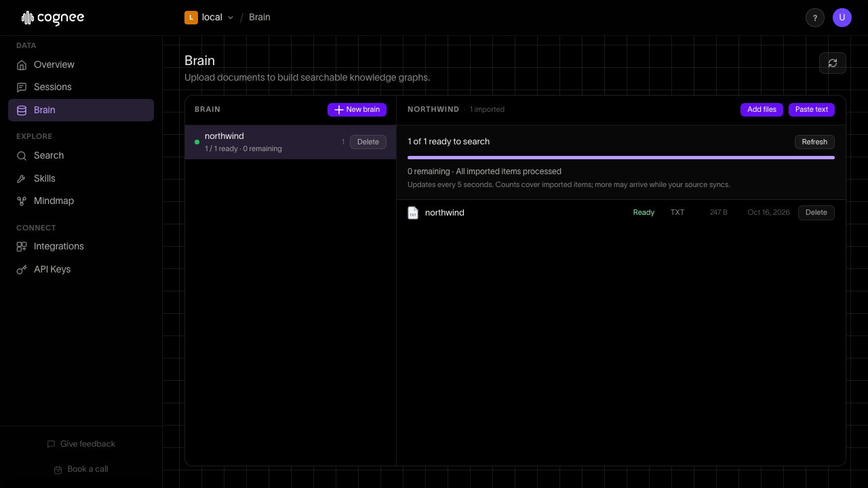Select the northwind brain row

tap(290, 142)
